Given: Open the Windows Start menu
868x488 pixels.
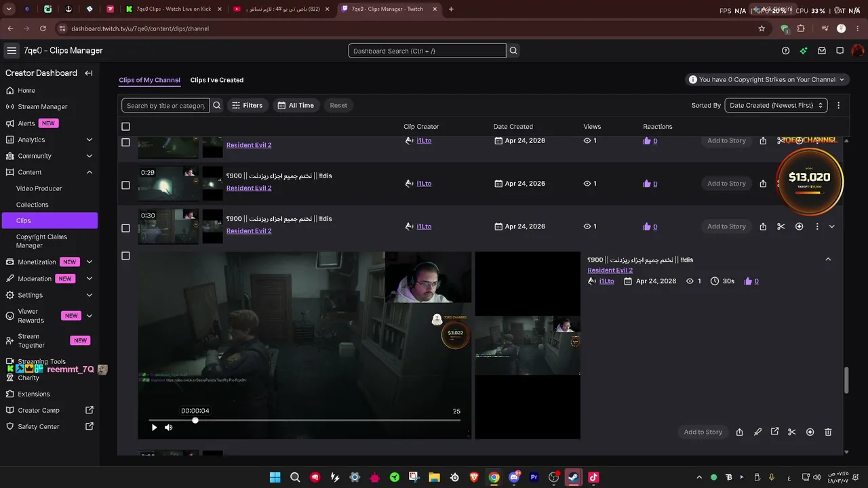Looking at the screenshot, I should [x=275, y=477].
